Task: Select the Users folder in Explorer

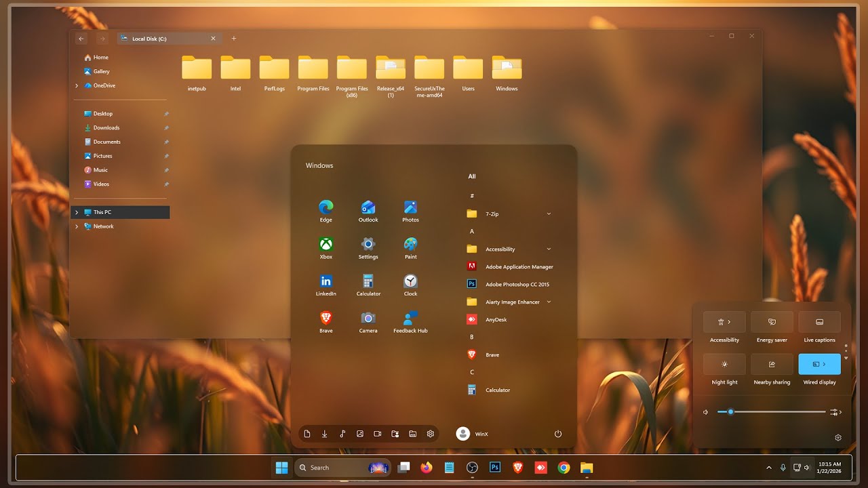Action: (468, 74)
